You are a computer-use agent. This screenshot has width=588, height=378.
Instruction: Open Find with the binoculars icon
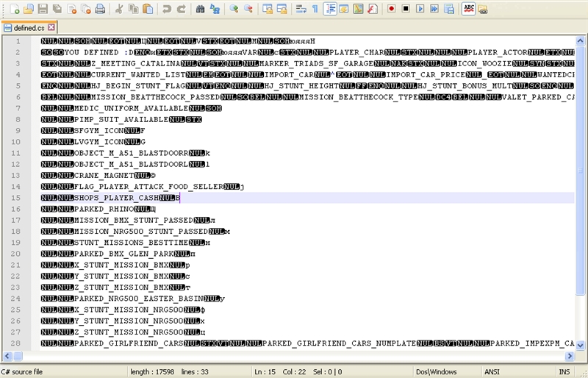click(x=200, y=9)
